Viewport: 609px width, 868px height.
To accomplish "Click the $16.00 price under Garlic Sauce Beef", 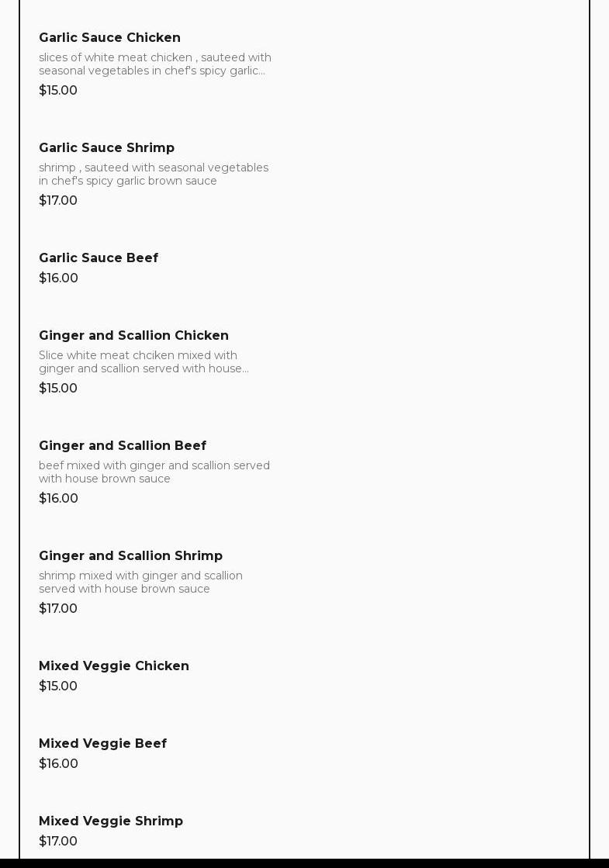I will 58,278.
